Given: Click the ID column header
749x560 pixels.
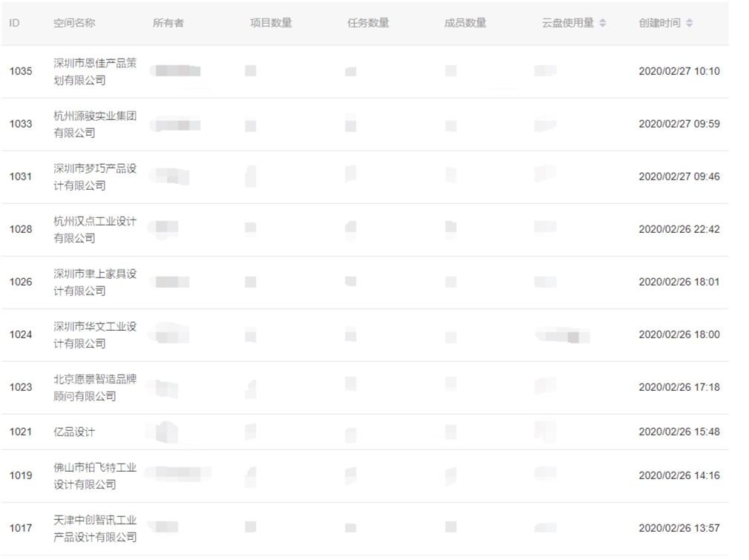Looking at the screenshot, I should coord(14,23).
